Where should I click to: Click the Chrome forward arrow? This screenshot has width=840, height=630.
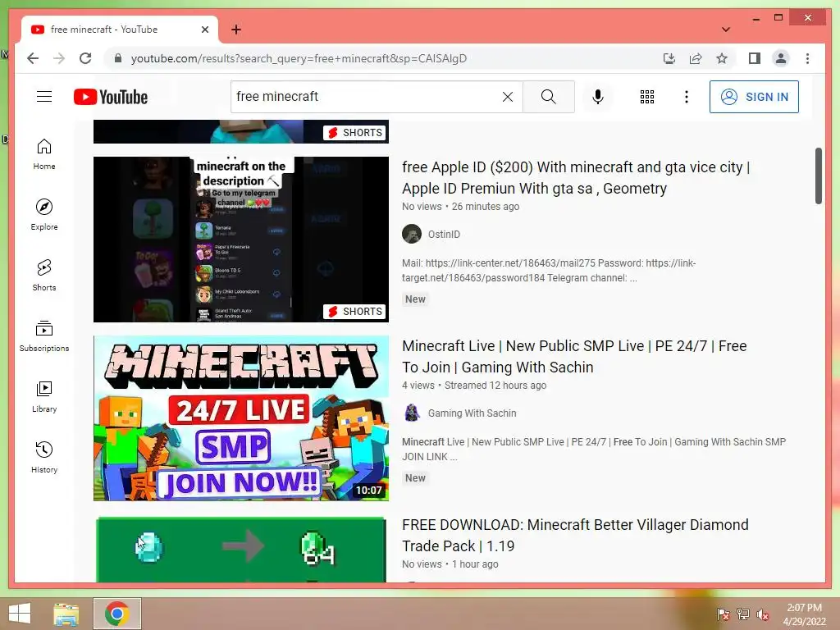[59, 58]
